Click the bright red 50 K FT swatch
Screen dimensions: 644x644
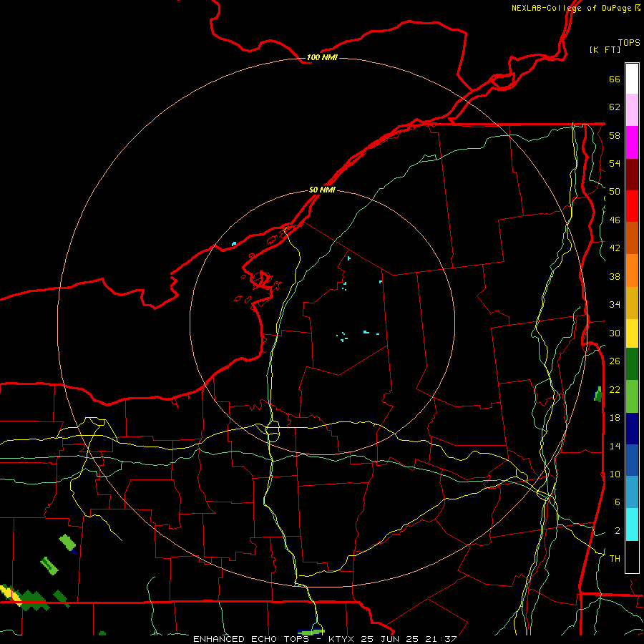click(x=632, y=206)
